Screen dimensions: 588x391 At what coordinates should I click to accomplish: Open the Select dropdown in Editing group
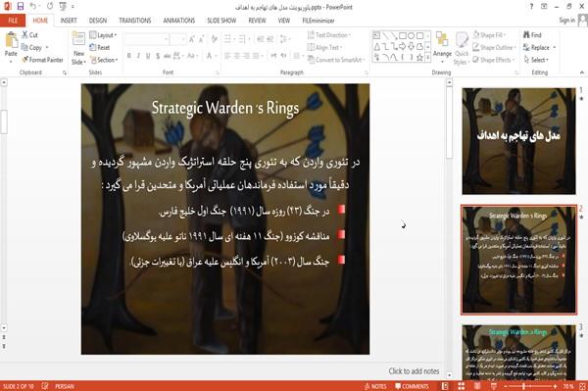pos(537,60)
